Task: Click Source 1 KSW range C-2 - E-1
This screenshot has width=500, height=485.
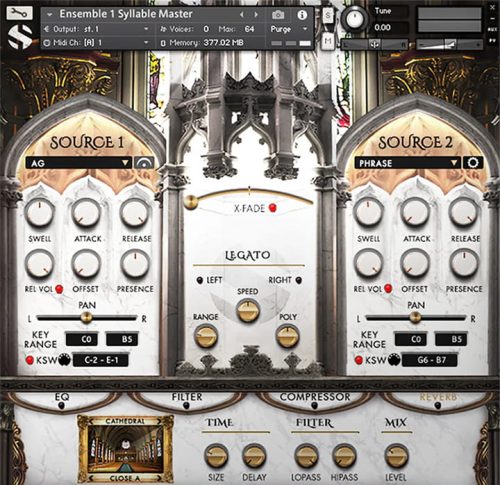Action: [x=101, y=360]
